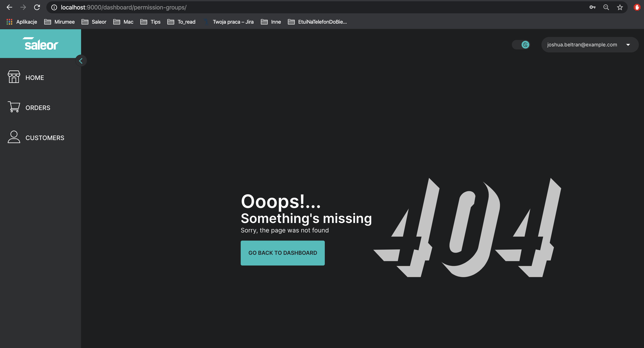Open Orders via the cart icon
Image resolution: width=644 pixels, height=348 pixels.
point(14,107)
